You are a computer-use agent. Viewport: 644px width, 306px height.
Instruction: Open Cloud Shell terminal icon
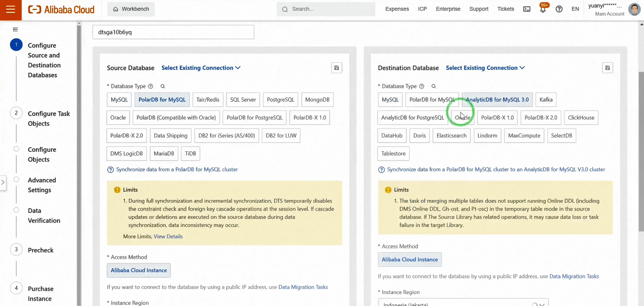tap(527, 9)
